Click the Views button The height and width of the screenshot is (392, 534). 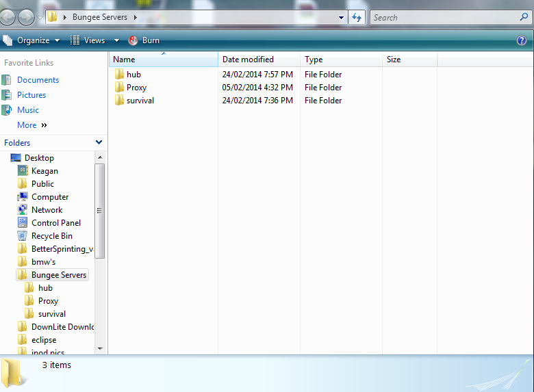coord(88,40)
